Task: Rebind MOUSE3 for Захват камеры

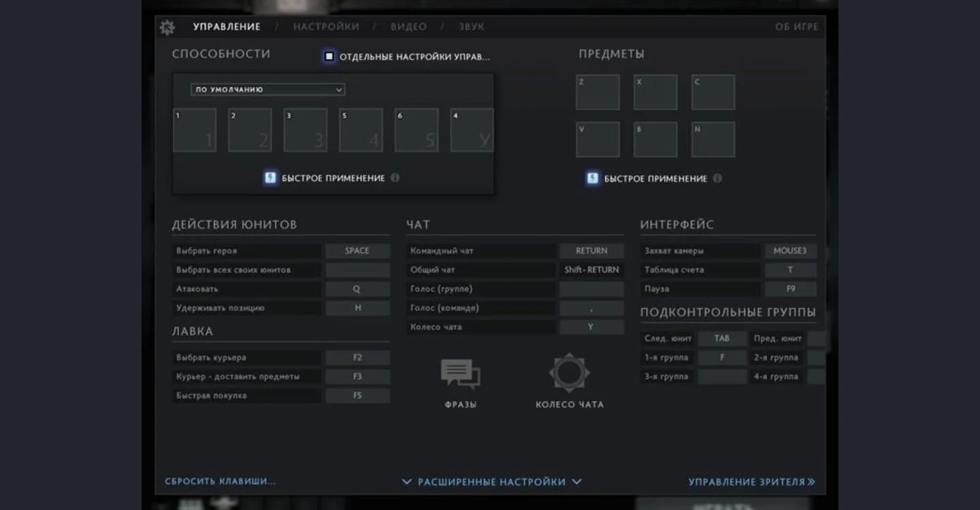Action: [x=790, y=251]
